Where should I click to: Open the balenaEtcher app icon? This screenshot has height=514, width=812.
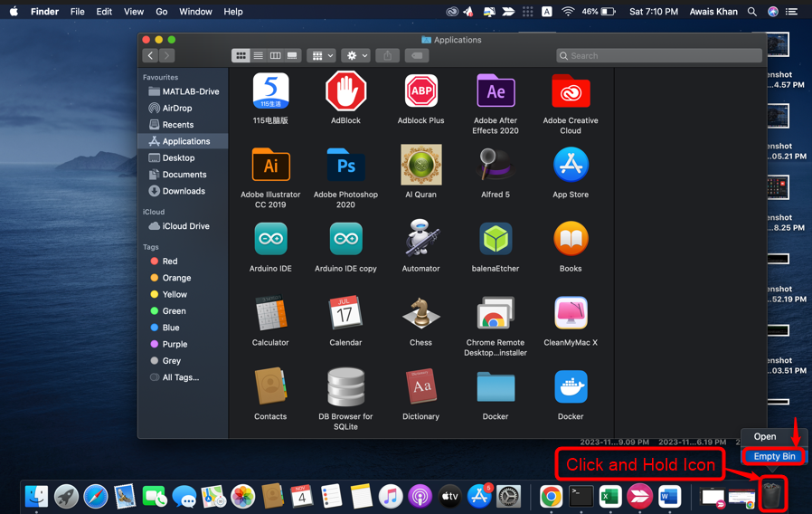[496, 241]
